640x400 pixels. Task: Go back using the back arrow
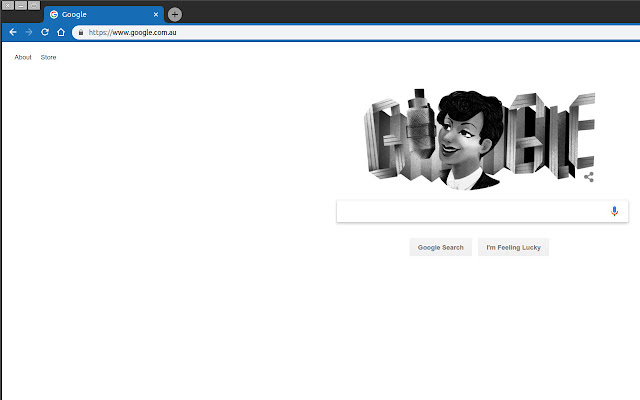pyautogui.click(x=13, y=32)
